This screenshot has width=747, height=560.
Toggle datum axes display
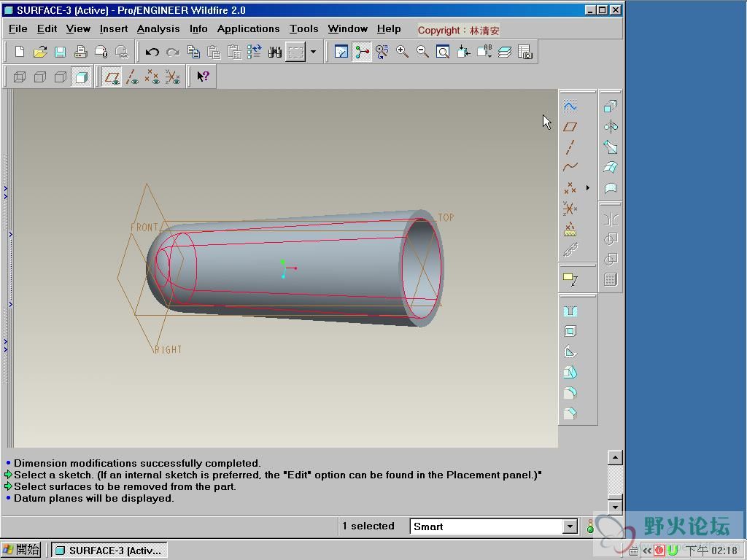pyautogui.click(x=133, y=77)
